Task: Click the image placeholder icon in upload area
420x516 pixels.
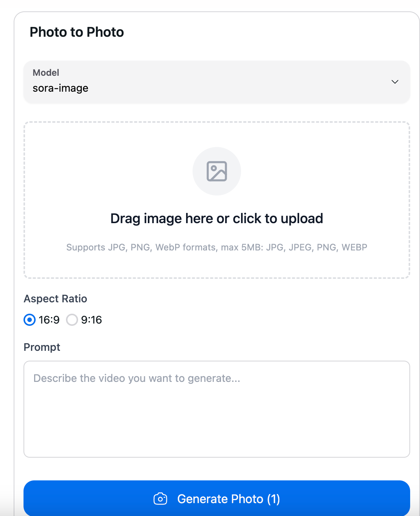Action: coord(217,171)
